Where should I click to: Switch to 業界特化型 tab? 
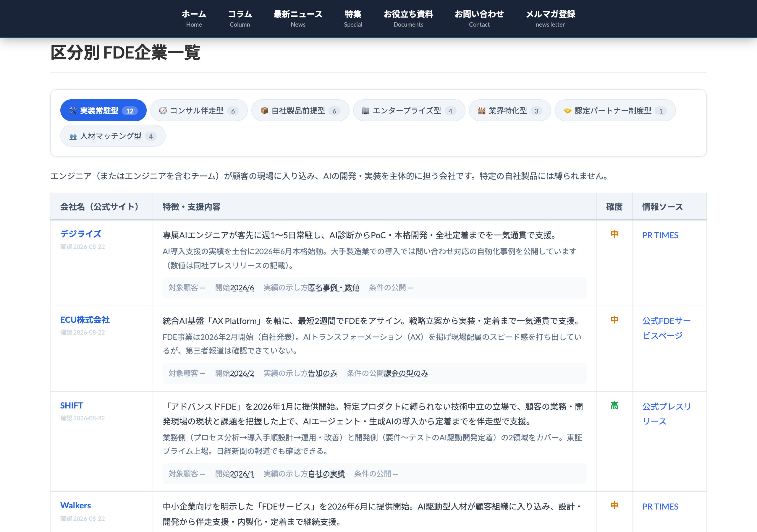tap(510, 111)
